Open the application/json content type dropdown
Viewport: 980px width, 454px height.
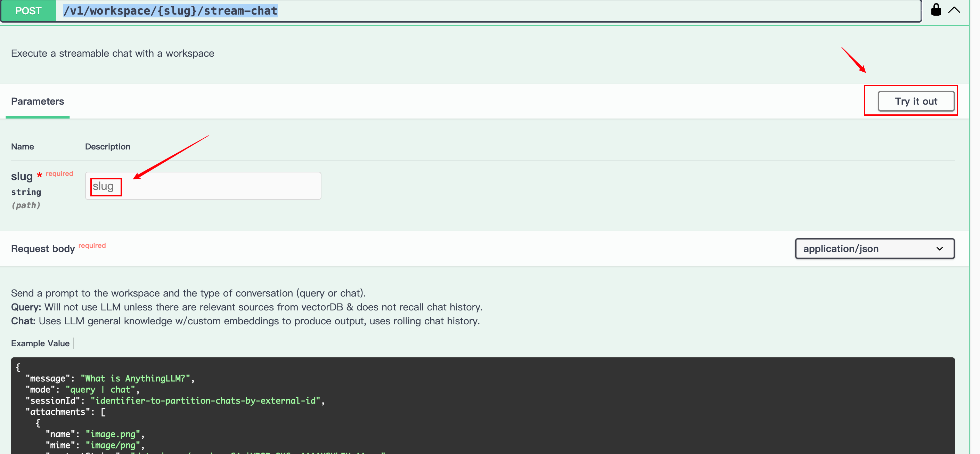coord(874,249)
